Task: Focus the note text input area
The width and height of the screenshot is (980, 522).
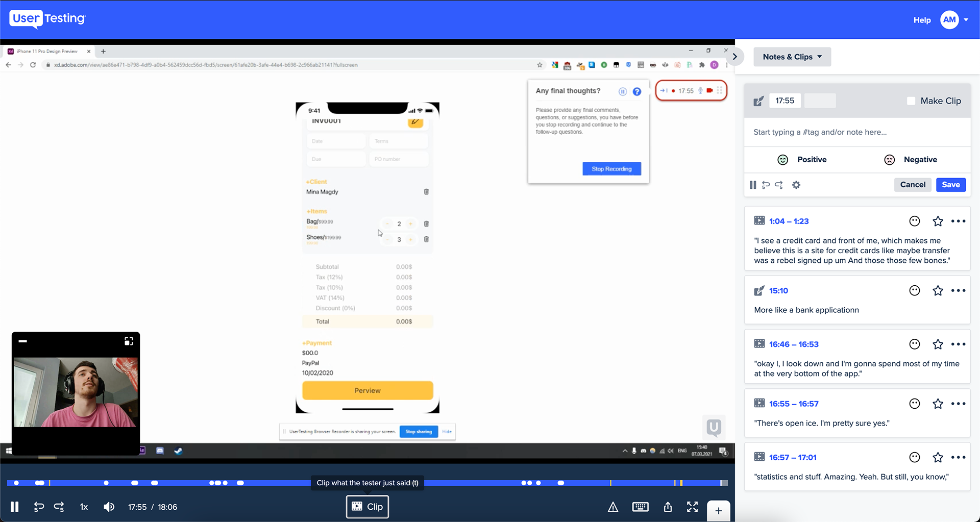Action: (x=857, y=132)
